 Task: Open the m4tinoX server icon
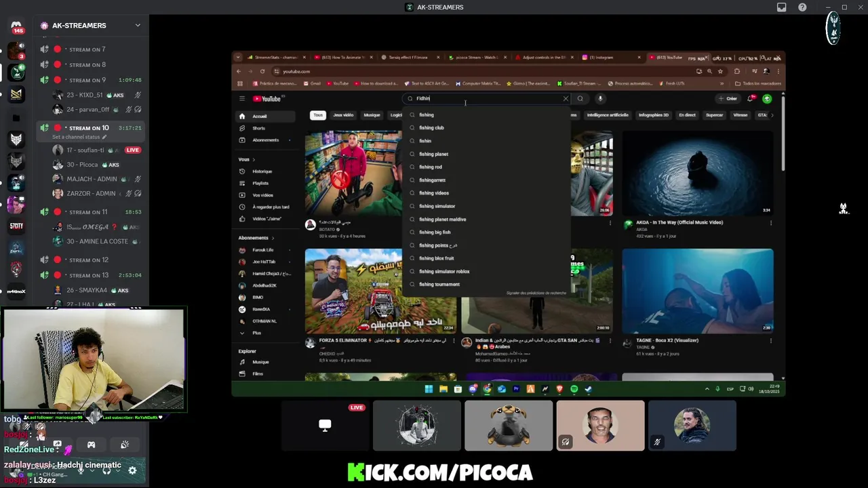point(16,291)
